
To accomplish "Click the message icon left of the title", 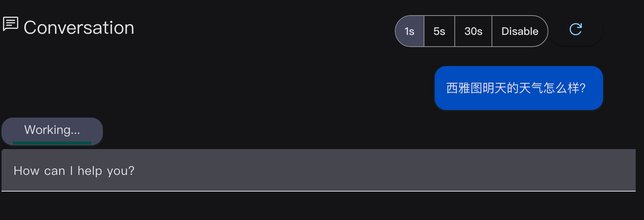I will [11, 24].
